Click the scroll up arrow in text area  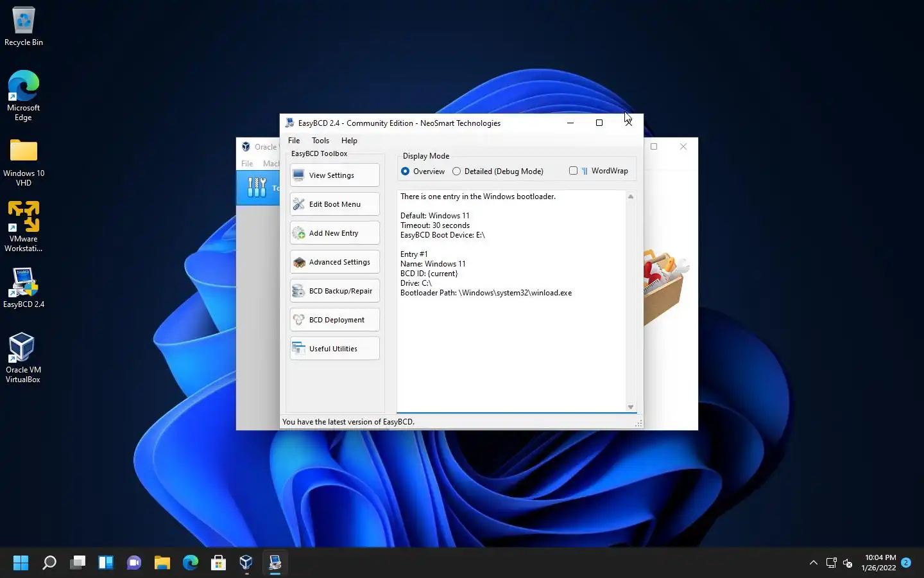point(631,197)
